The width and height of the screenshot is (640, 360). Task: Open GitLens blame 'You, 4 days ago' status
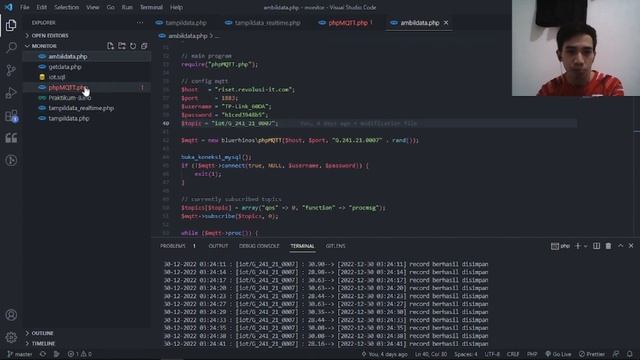[x=385, y=354]
